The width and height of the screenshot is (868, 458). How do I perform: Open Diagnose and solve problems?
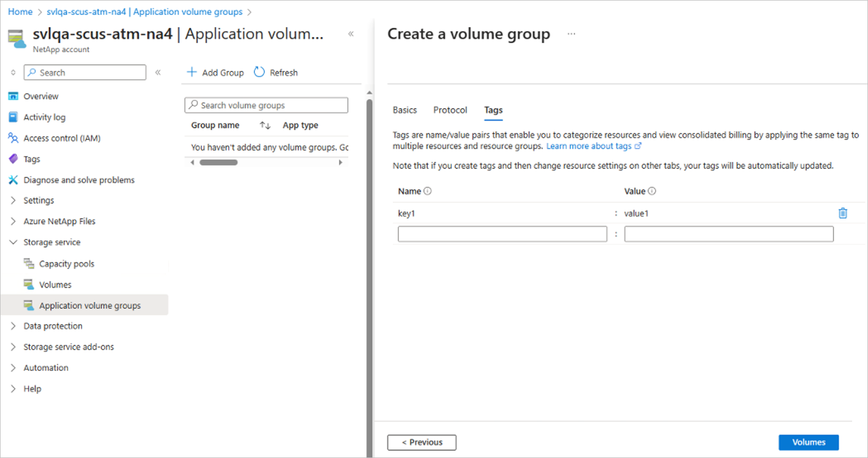point(14,180)
